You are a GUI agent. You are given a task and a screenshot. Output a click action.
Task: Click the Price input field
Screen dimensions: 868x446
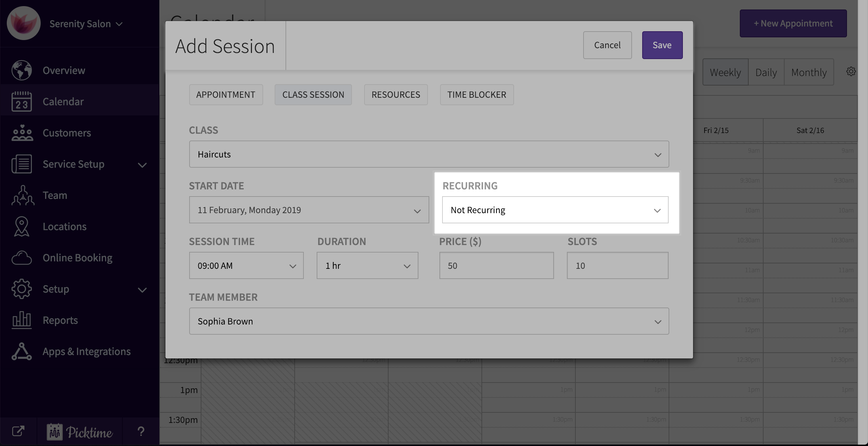496,265
